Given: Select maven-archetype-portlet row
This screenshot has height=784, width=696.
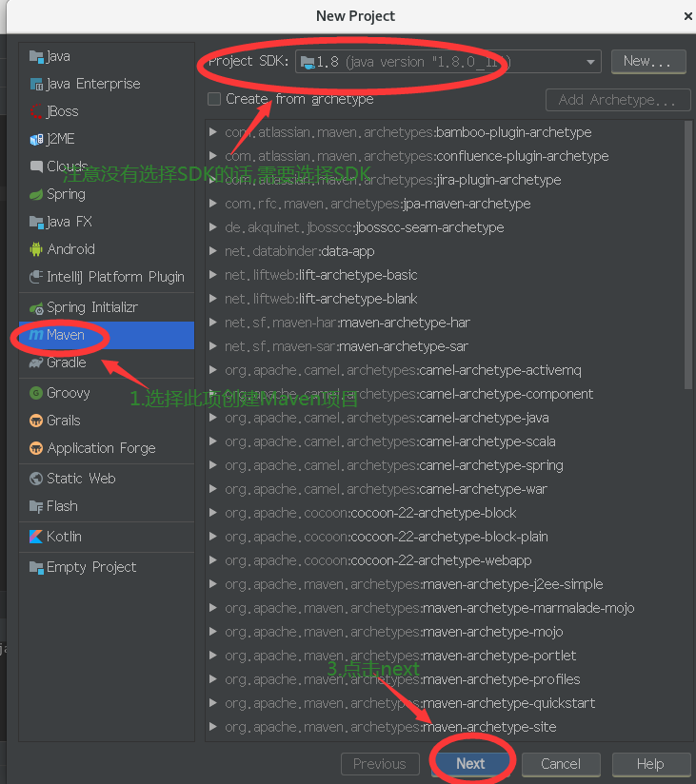Looking at the screenshot, I should pyautogui.click(x=444, y=656).
